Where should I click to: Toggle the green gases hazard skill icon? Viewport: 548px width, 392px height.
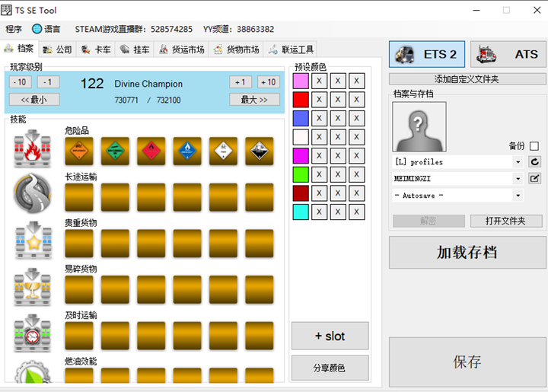click(x=115, y=151)
